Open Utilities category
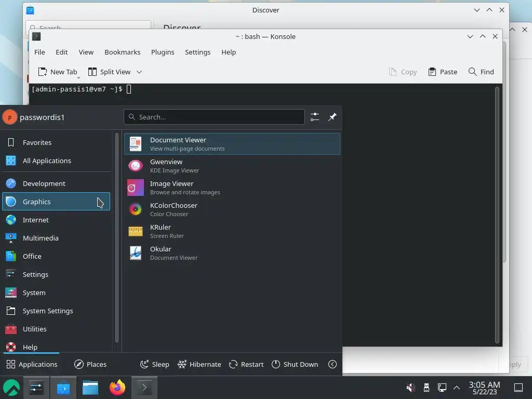This screenshot has height=399, width=532. coord(56,329)
